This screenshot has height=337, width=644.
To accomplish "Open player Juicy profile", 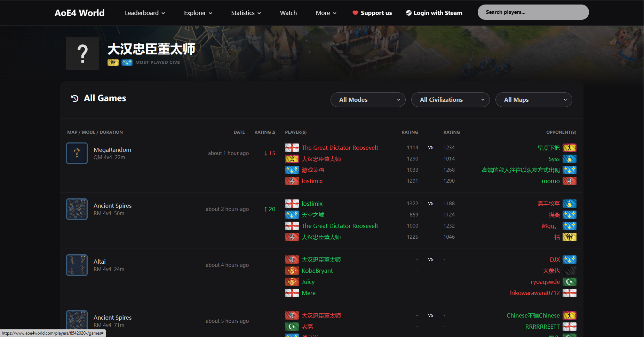I will (x=308, y=282).
